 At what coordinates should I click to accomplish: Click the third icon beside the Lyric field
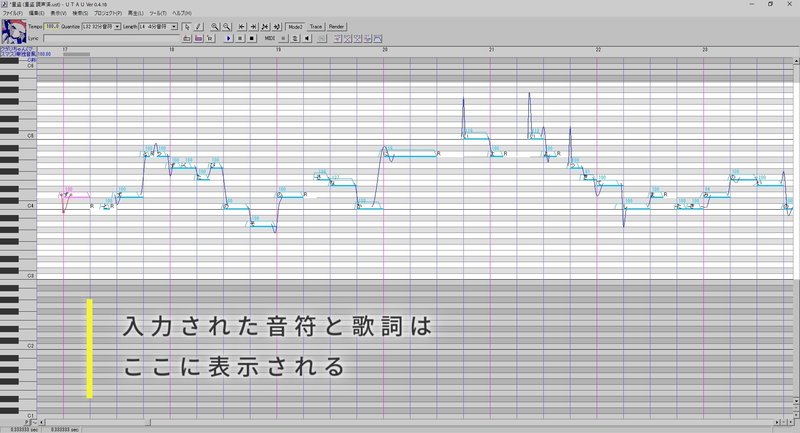point(210,39)
